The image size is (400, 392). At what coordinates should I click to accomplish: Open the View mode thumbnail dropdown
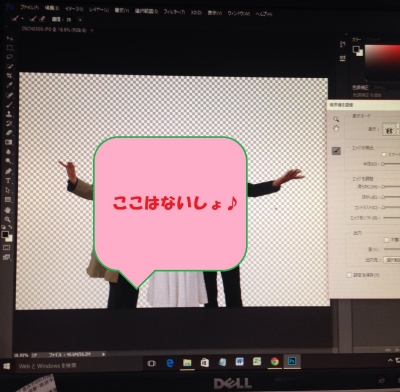click(x=391, y=129)
